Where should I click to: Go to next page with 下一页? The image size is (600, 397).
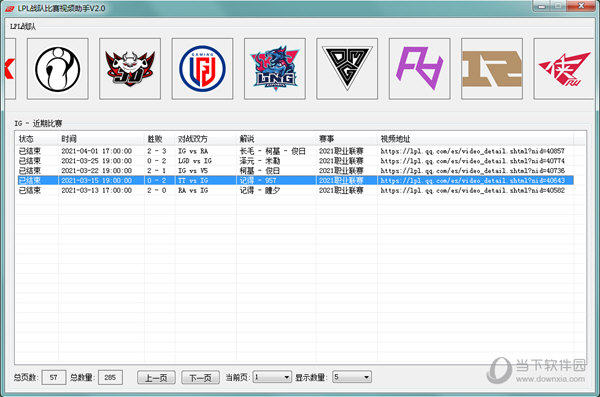(201, 377)
